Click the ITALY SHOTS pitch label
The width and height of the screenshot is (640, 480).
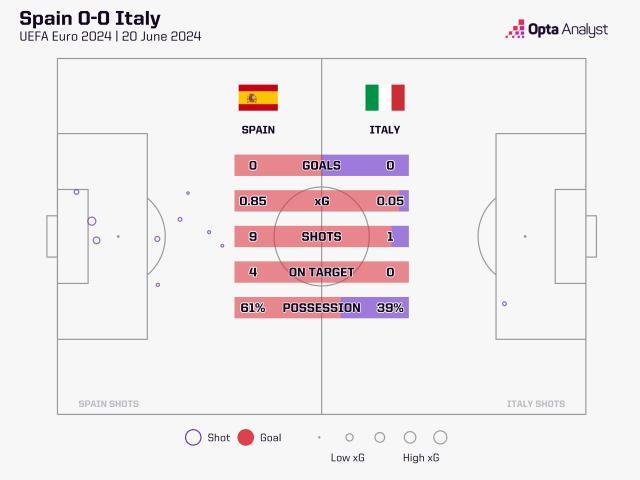point(535,404)
